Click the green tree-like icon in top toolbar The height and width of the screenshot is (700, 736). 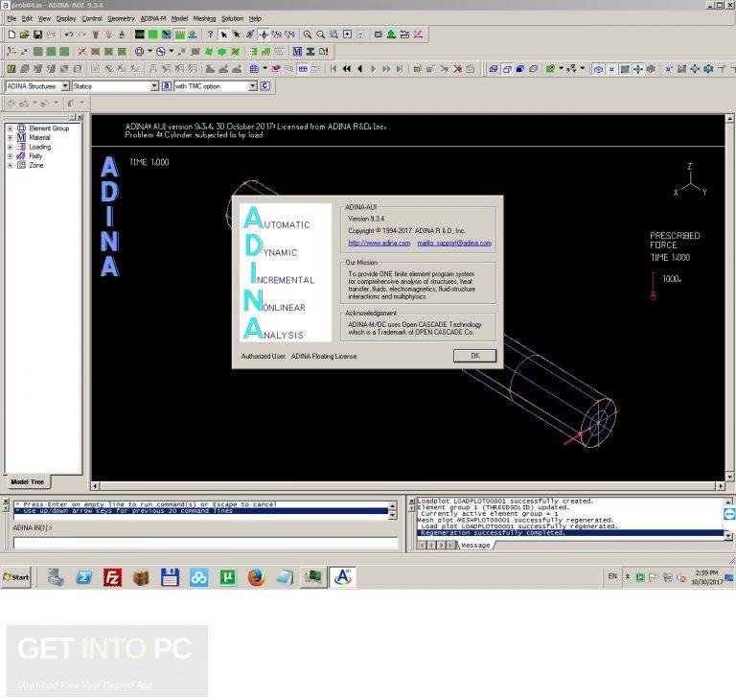[391, 35]
